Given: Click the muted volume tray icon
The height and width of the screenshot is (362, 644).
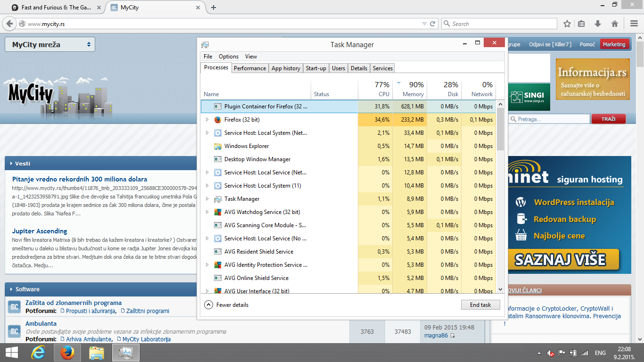Looking at the screenshot, I should (550, 353).
